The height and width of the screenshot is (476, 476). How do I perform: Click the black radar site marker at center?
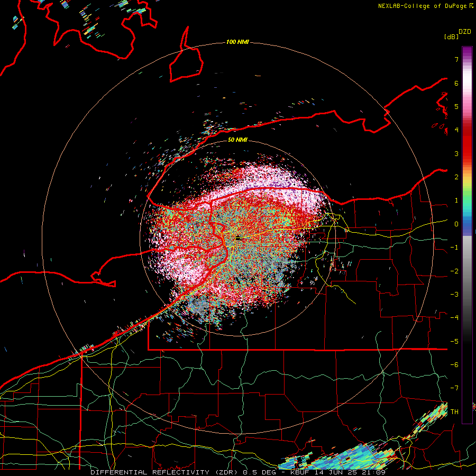click(x=239, y=239)
